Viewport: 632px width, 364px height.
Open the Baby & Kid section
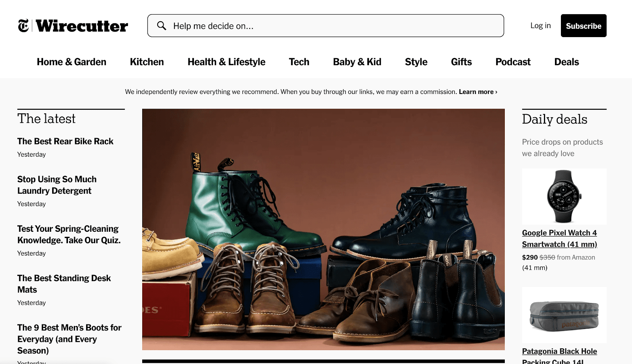pyautogui.click(x=357, y=62)
